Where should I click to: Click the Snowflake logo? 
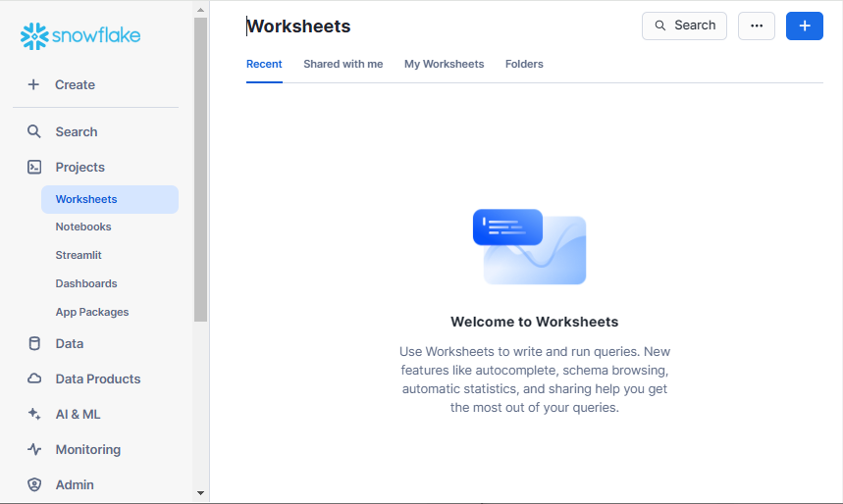point(80,36)
